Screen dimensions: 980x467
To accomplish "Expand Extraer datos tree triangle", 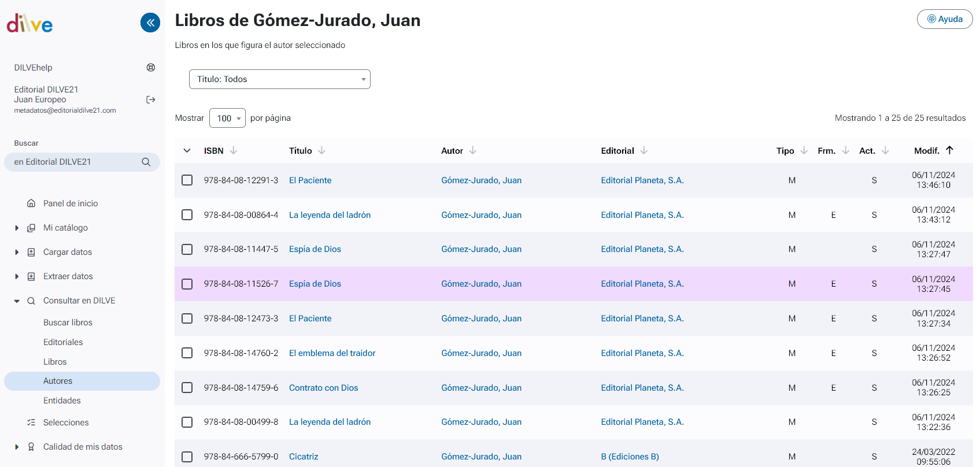I will [17, 276].
